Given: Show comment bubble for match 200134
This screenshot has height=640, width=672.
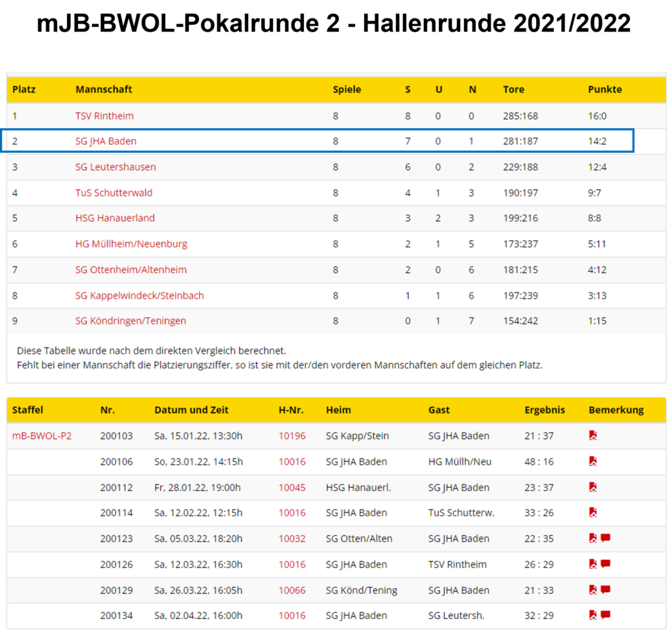Looking at the screenshot, I should point(606,615).
